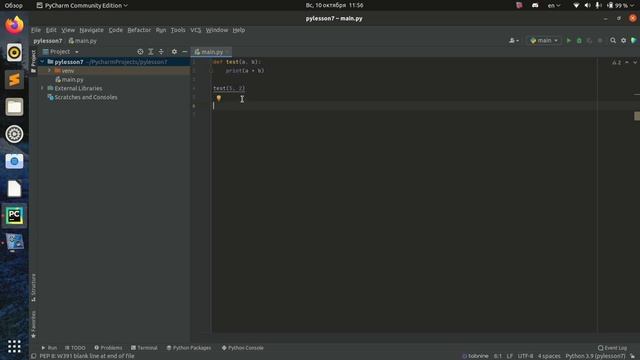Start debugging with the green bug icon
The width and height of the screenshot is (640, 360).
pos(579,40)
